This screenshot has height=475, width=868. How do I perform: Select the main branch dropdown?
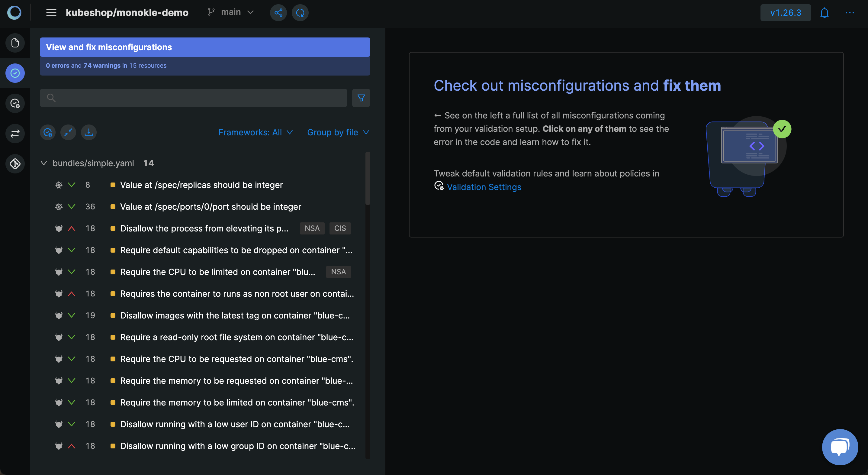point(231,12)
